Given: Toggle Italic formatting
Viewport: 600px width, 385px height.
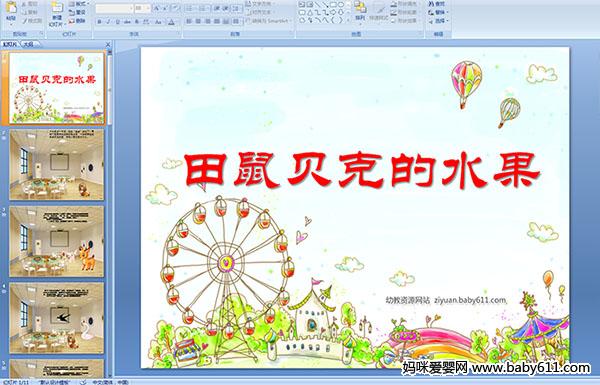Looking at the screenshot, I should pyautogui.click(x=108, y=22).
